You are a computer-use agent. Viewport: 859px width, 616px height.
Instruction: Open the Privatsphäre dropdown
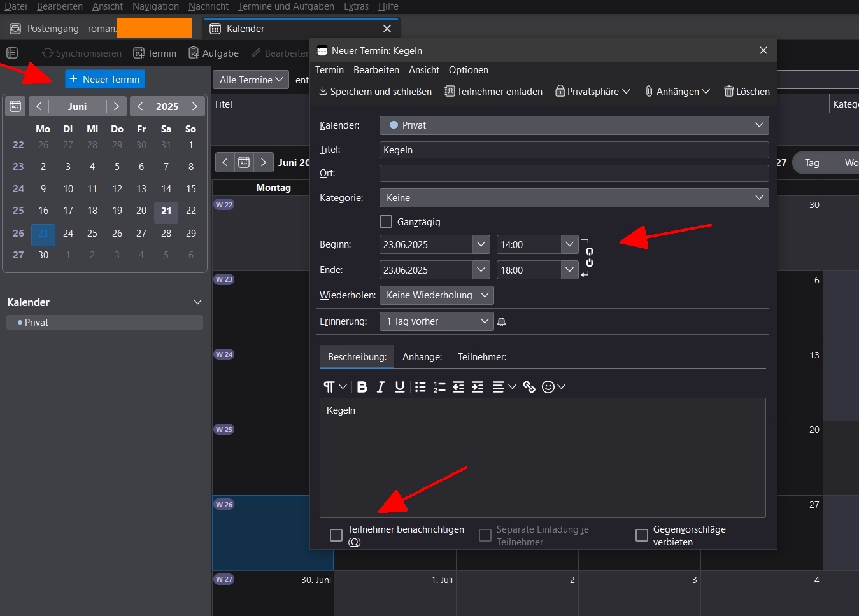(x=593, y=92)
